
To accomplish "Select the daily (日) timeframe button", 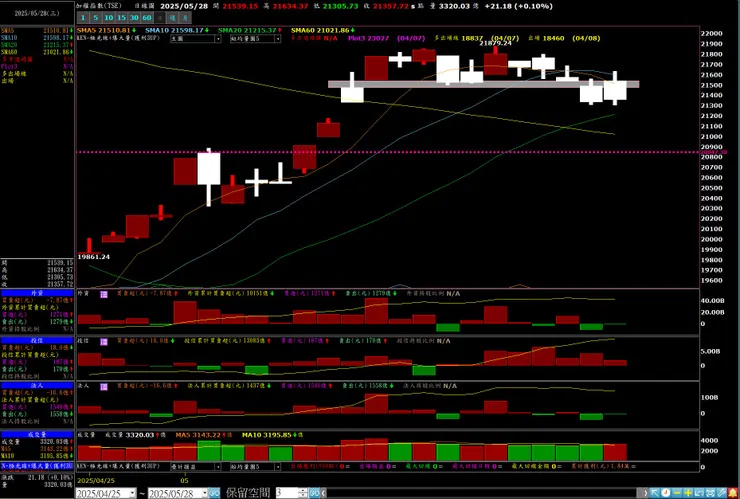I will [x=160, y=18].
